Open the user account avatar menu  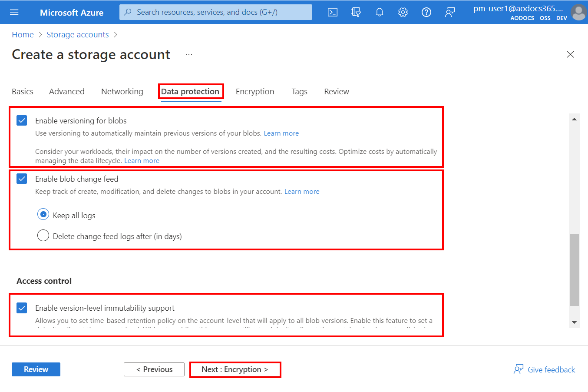578,12
